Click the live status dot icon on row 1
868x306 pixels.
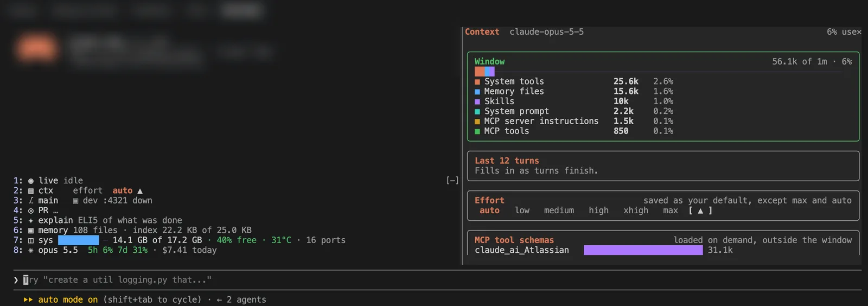[x=31, y=181]
